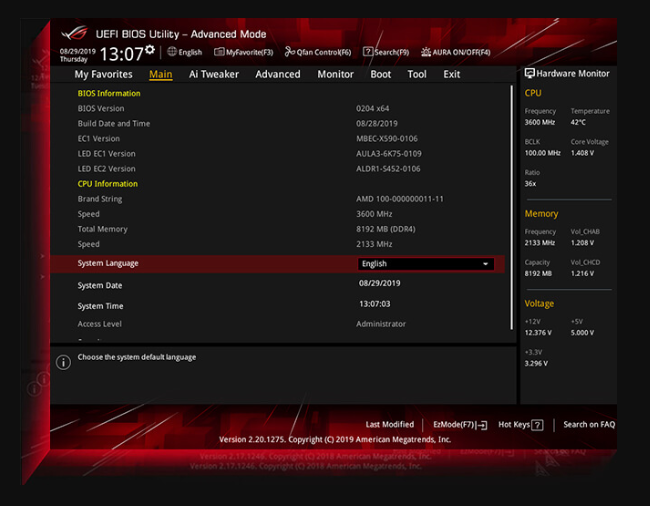The width and height of the screenshot is (650, 506).
Task: Open English language selector in top bar
Action: tap(184, 52)
